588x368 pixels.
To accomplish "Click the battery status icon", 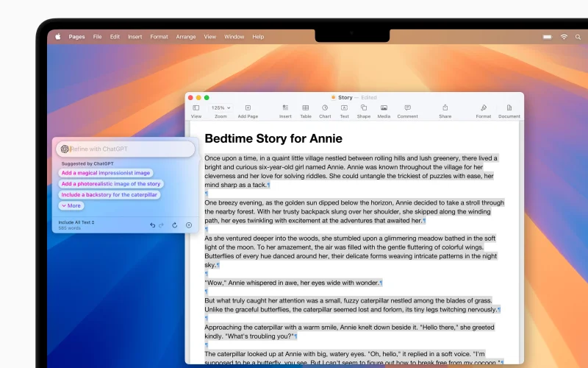I will 547,37.
